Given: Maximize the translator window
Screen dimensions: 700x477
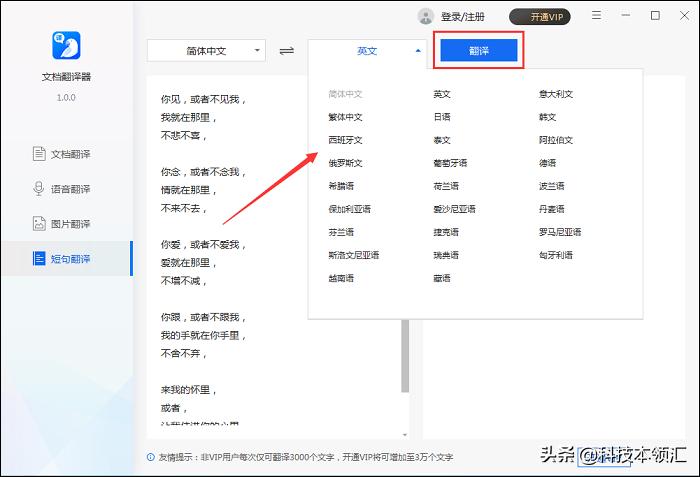Looking at the screenshot, I should (x=655, y=16).
